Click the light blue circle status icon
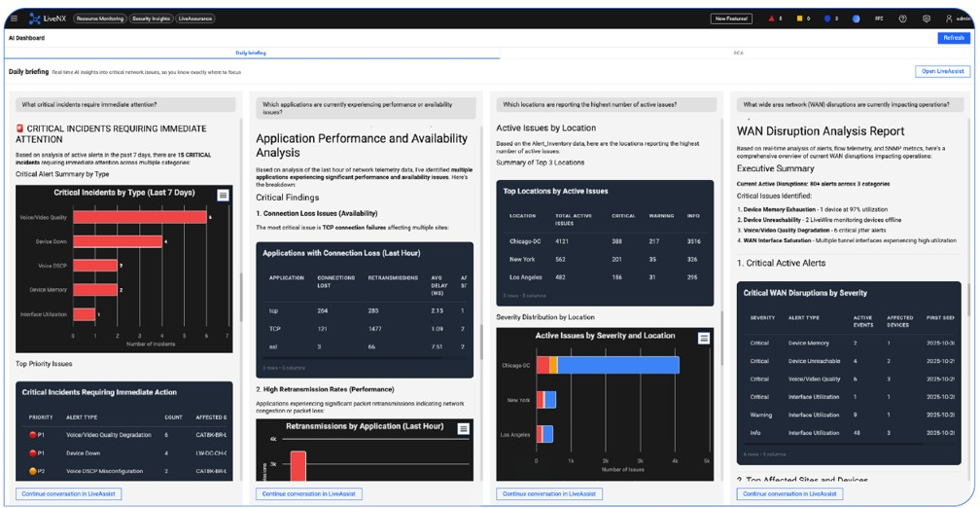Screen dimensions: 980x508 (x=856, y=18)
